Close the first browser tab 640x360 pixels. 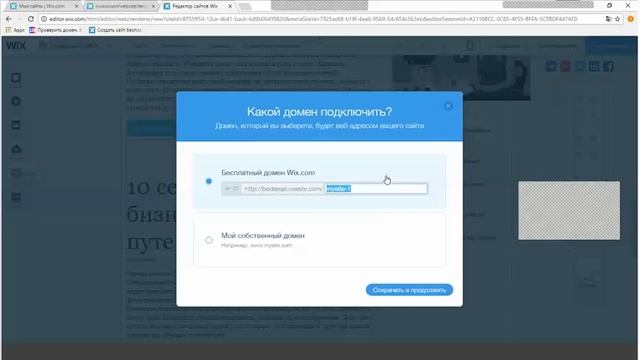(76, 6)
